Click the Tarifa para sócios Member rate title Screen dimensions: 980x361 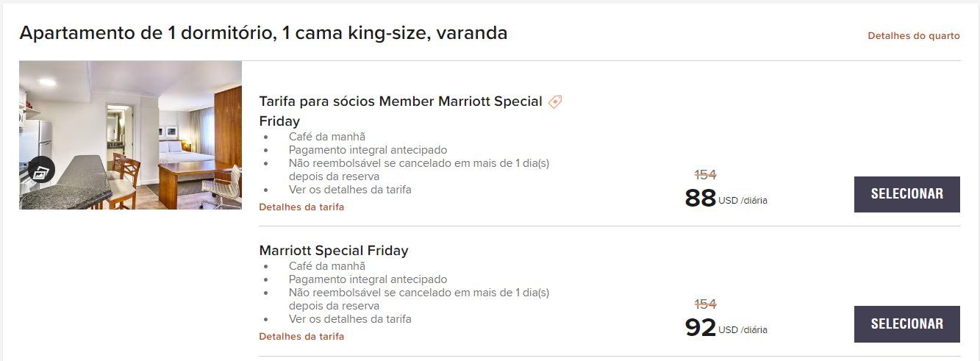401,111
